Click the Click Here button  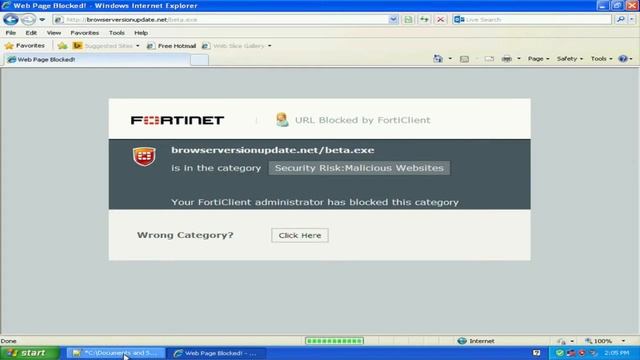click(300, 235)
